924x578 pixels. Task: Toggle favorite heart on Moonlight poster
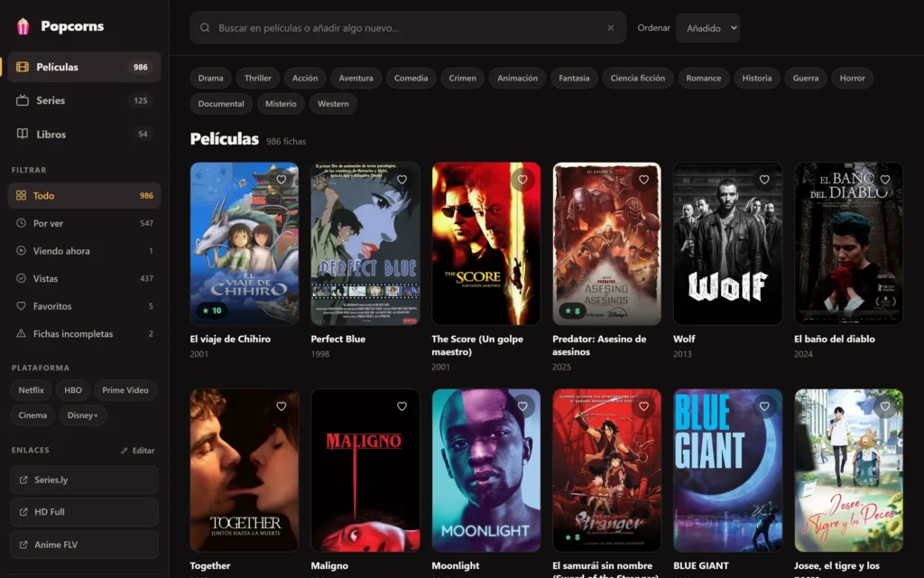(x=522, y=406)
